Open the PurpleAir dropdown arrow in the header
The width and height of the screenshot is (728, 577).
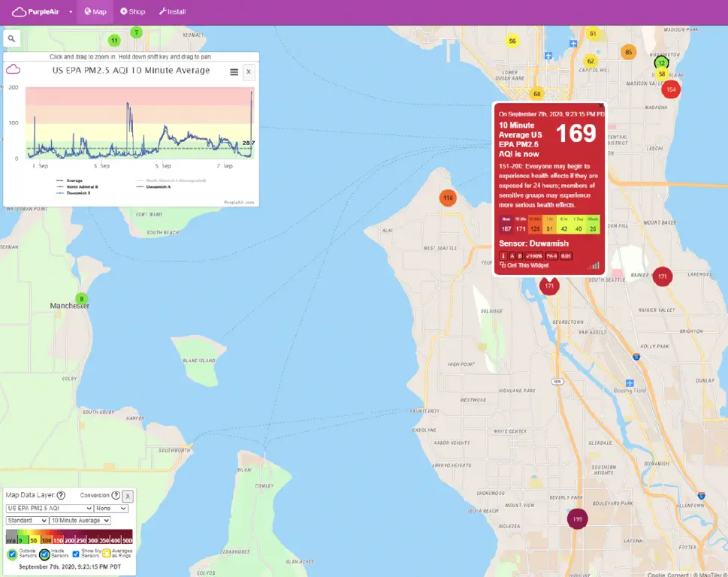point(71,12)
